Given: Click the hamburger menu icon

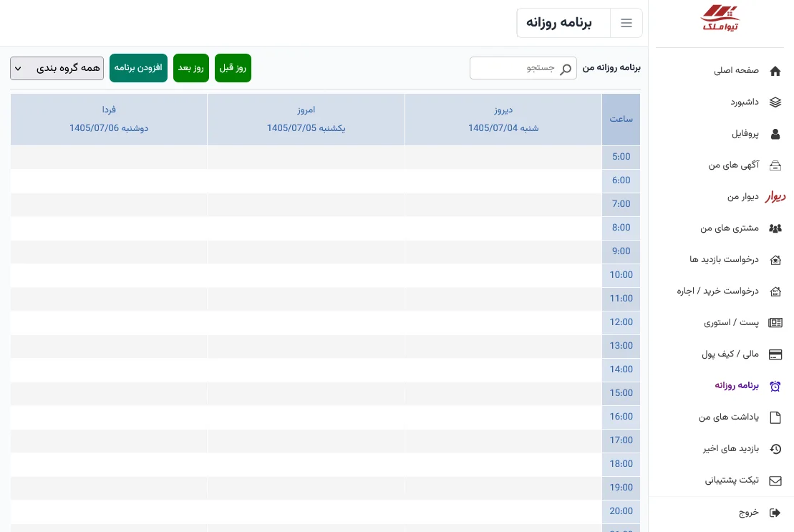Looking at the screenshot, I should coord(626,23).
